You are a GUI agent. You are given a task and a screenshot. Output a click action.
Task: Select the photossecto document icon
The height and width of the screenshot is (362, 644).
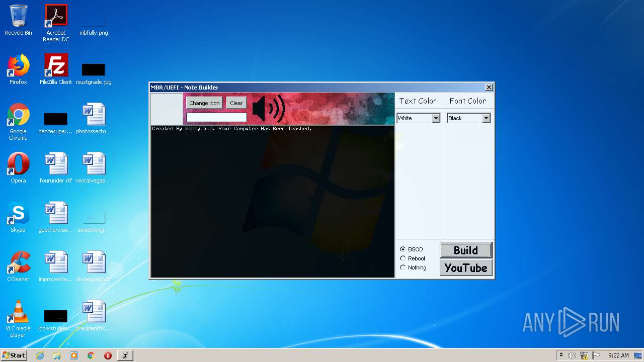coord(94,119)
